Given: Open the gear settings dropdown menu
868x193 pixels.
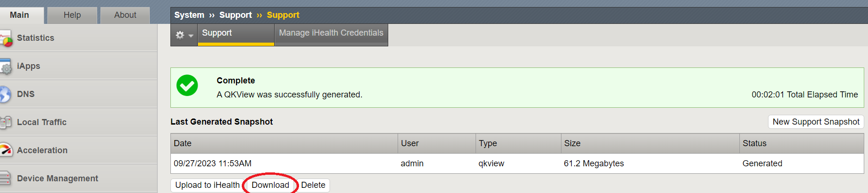Looking at the screenshot, I should coord(184,35).
